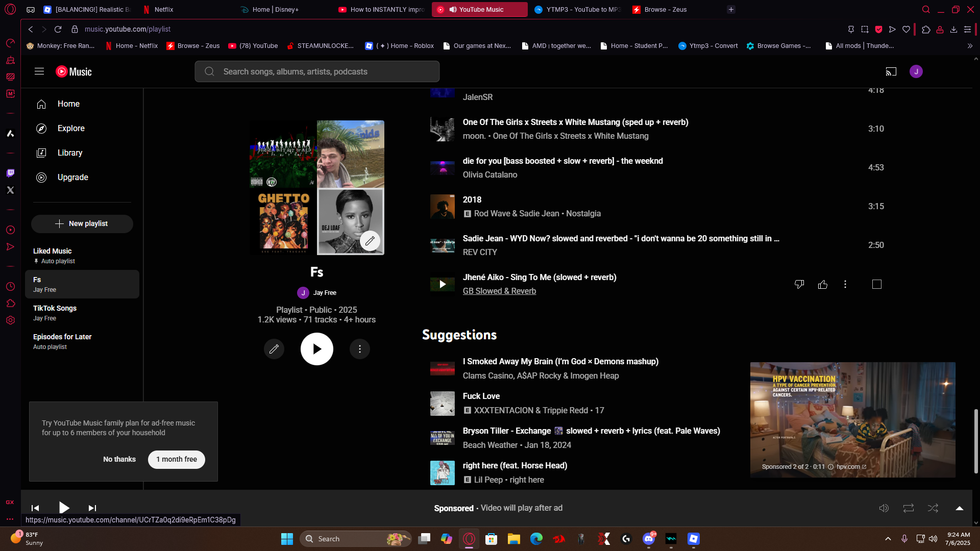Click the cast to device icon
The width and height of the screenshot is (980, 551).
point(891,71)
